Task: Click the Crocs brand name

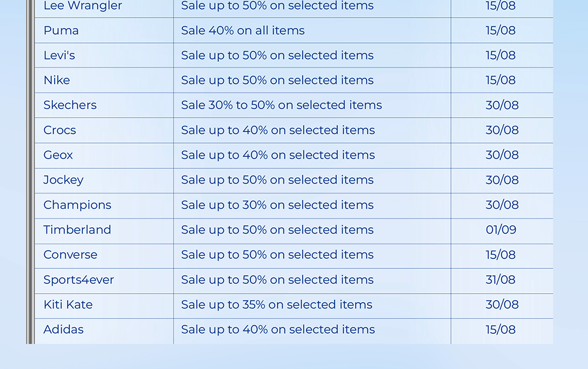Action: [60, 130]
